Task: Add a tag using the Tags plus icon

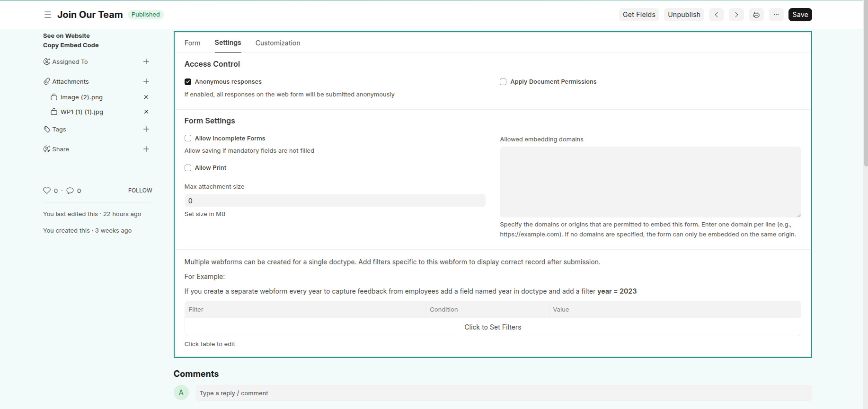Action: tap(146, 129)
